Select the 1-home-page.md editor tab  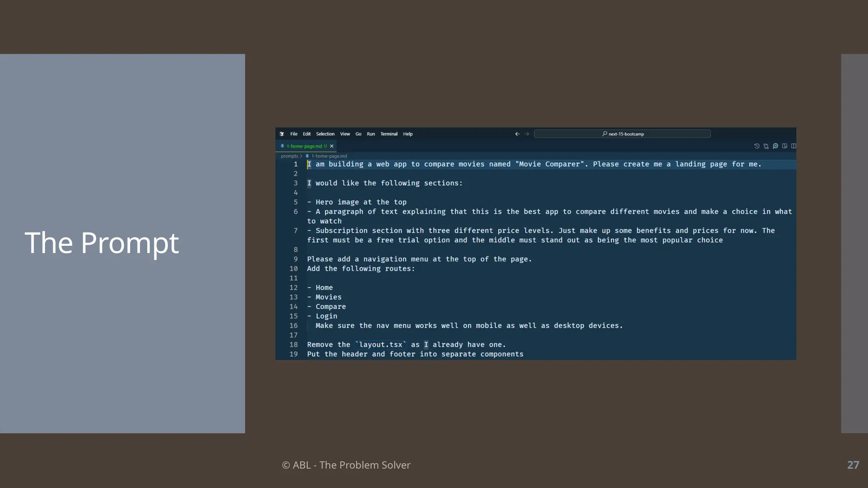point(304,146)
